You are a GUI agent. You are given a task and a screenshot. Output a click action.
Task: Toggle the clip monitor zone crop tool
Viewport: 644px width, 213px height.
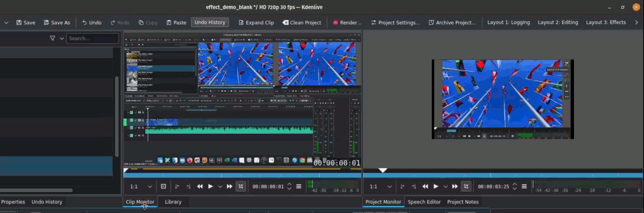(241, 186)
